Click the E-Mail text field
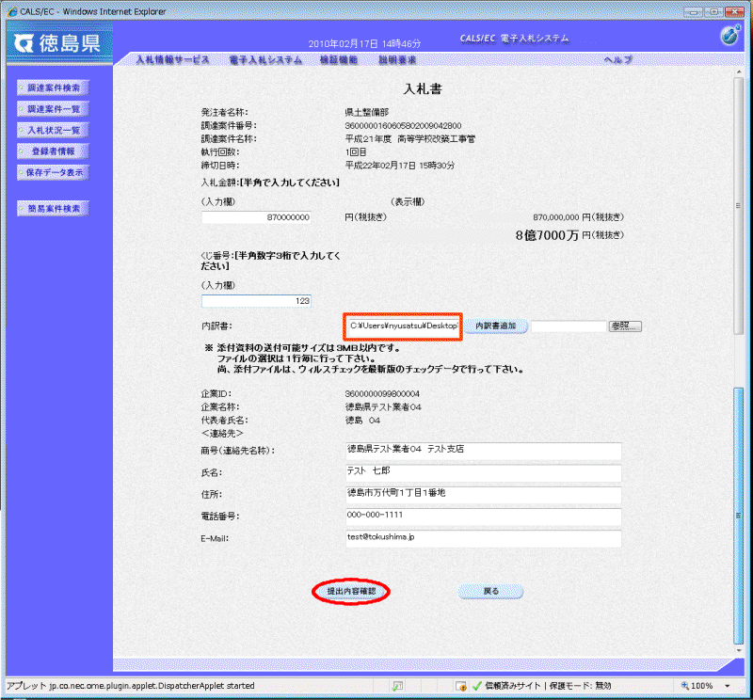Image resolution: width=753 pixels, height=700 pixels. pos(483,538)
